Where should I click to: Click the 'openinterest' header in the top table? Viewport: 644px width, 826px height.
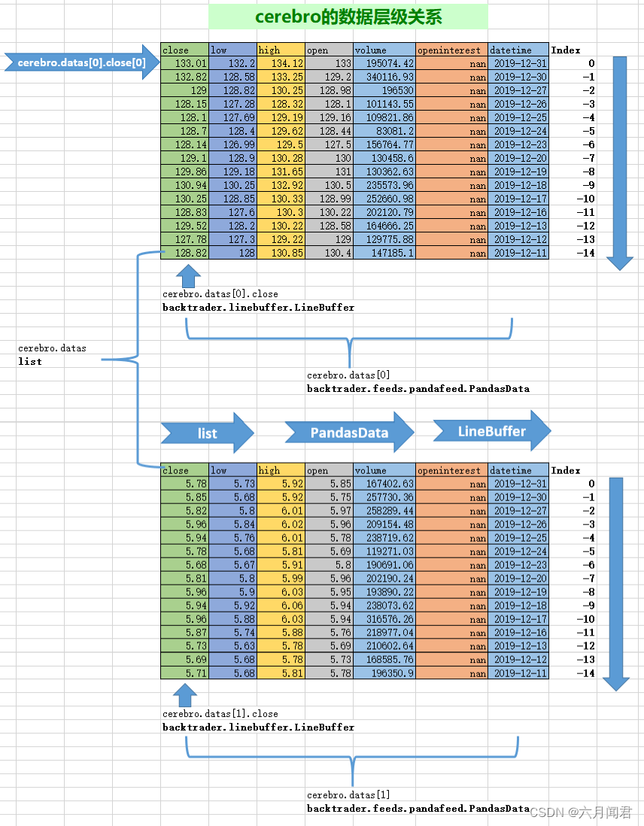click(451, 50)
